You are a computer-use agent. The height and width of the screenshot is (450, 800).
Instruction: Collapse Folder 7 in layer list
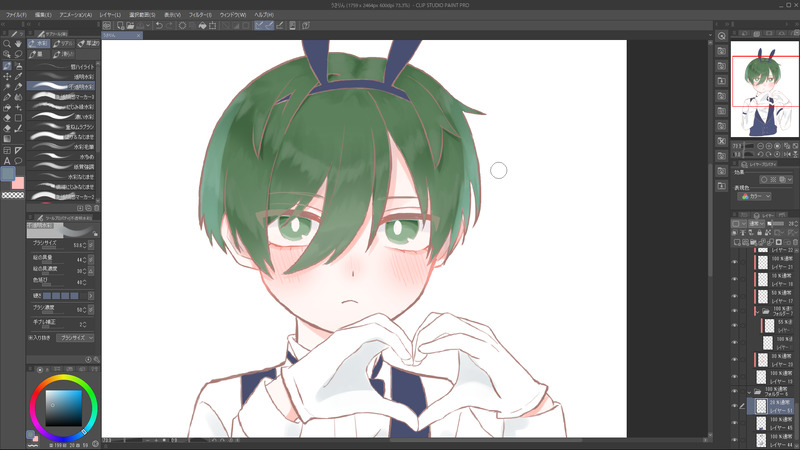tap(757, 311)
